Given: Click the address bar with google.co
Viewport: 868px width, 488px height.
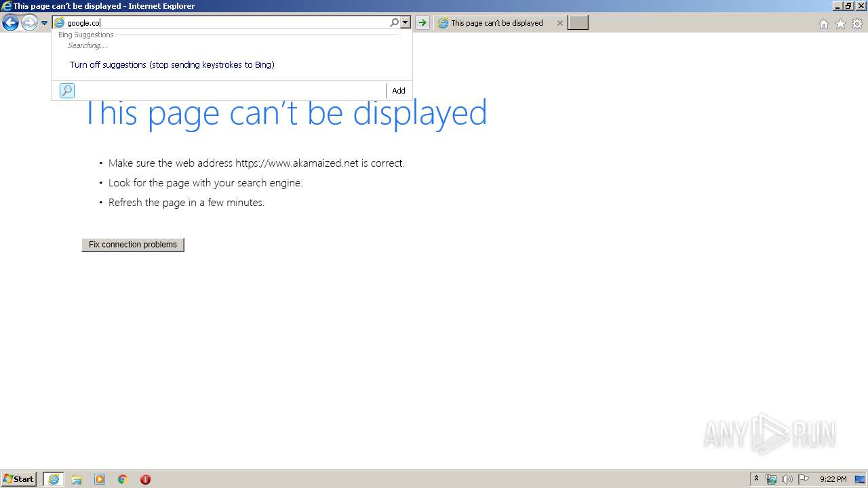Looking at the screenshot, I should coord(227,23).
